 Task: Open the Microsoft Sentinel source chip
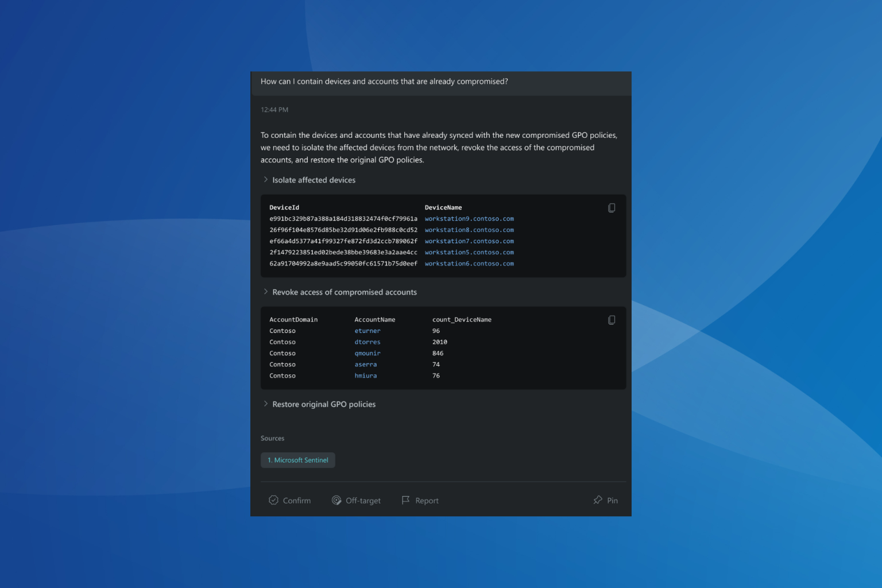point(297,460)
